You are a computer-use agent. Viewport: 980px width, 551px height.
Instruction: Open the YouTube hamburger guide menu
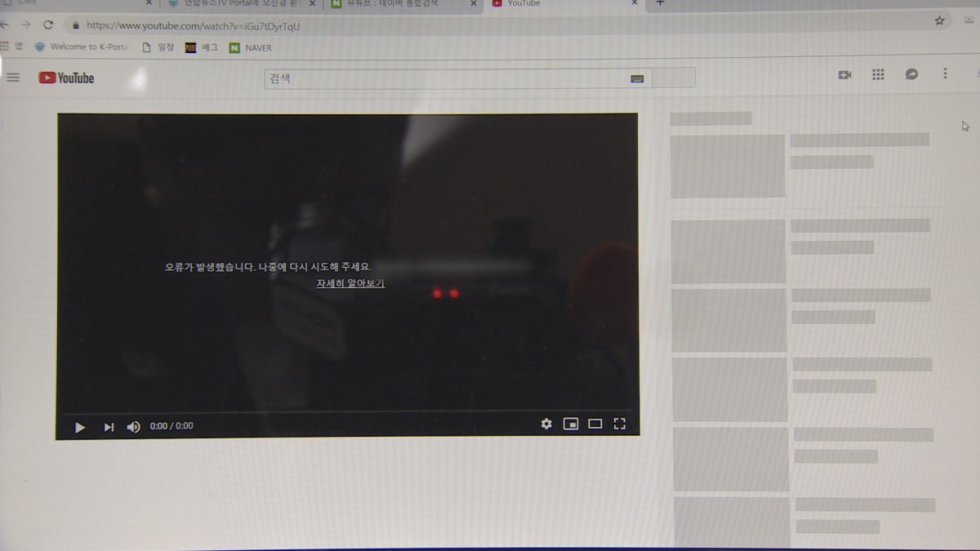(13, 78)
